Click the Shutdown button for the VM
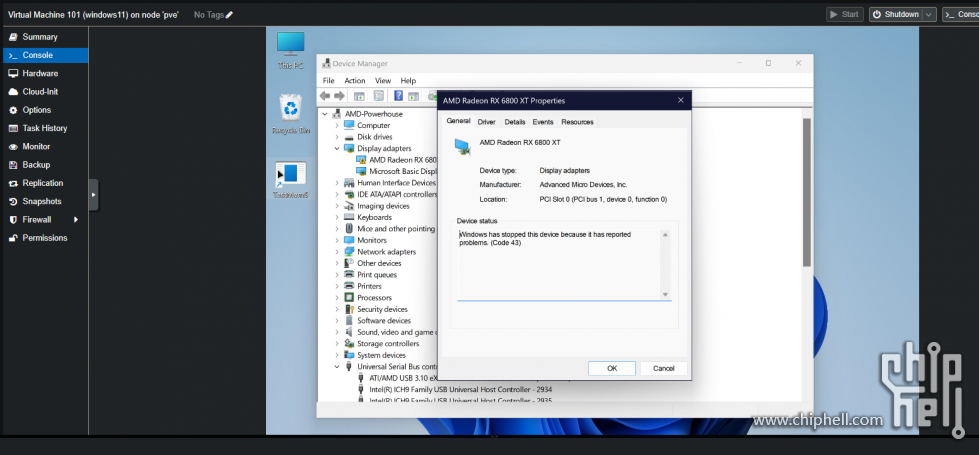The height and width of the screenshot is (455, 979). click(x=896, y=14)
